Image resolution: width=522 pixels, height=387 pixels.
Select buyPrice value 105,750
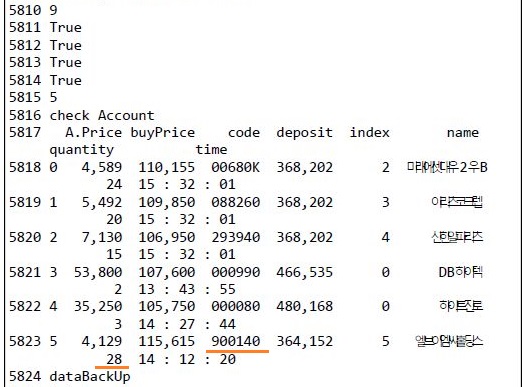tap(167, 306)
